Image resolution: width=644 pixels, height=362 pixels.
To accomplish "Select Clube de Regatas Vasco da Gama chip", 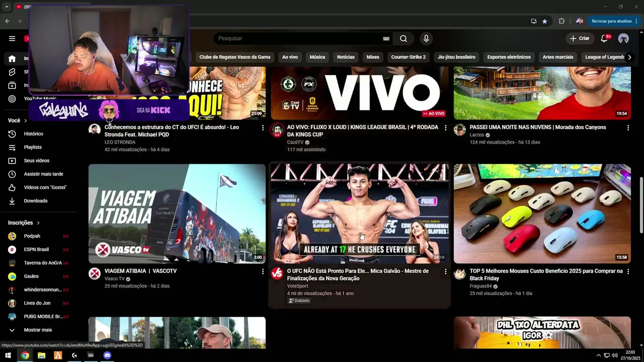I will (234, 57).
